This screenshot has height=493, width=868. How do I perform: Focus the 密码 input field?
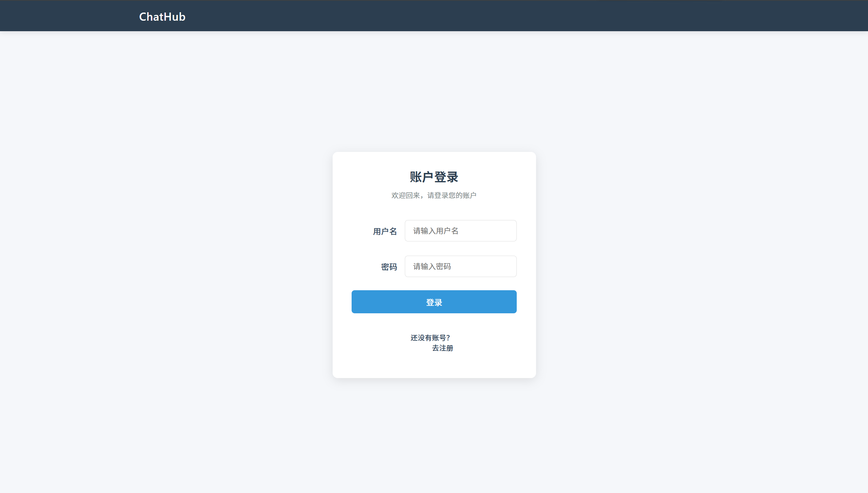point(460,266)
